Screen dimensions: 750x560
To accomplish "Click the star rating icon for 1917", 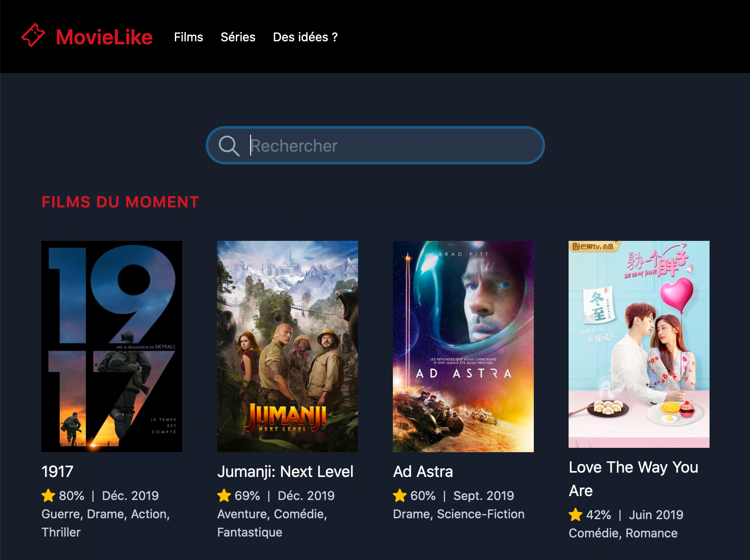I will coord(48,495).
